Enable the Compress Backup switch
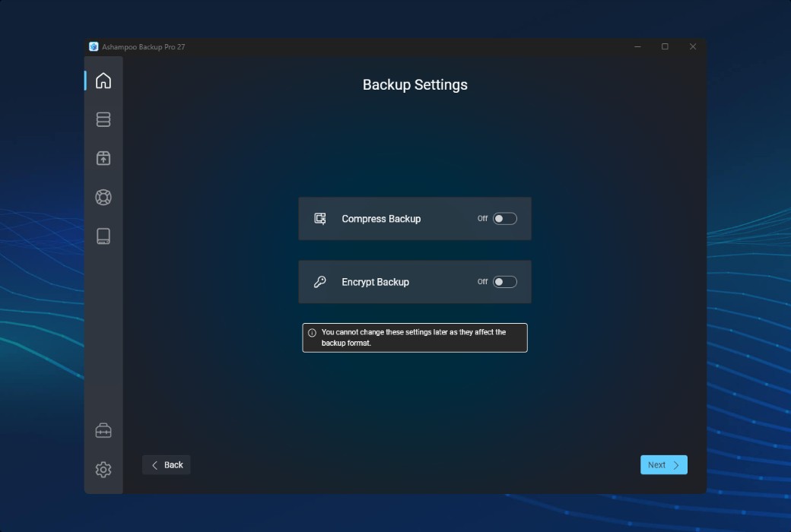Screen dimensions: 791x532 (x=503, y=218)
